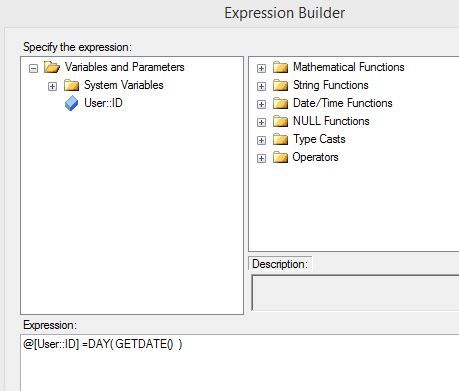Click inside the Expression text box
The width and height of the screenshot is (459, 391).
239,363
